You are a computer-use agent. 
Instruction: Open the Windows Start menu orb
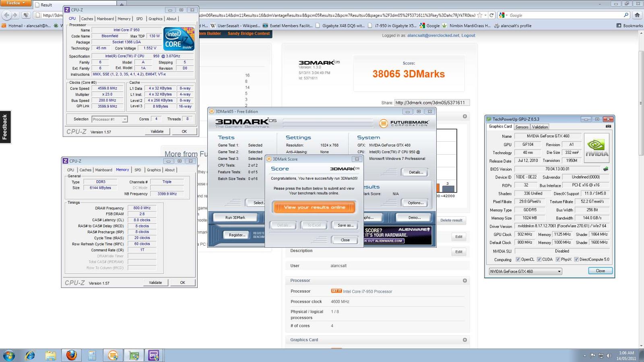(9, 356)
